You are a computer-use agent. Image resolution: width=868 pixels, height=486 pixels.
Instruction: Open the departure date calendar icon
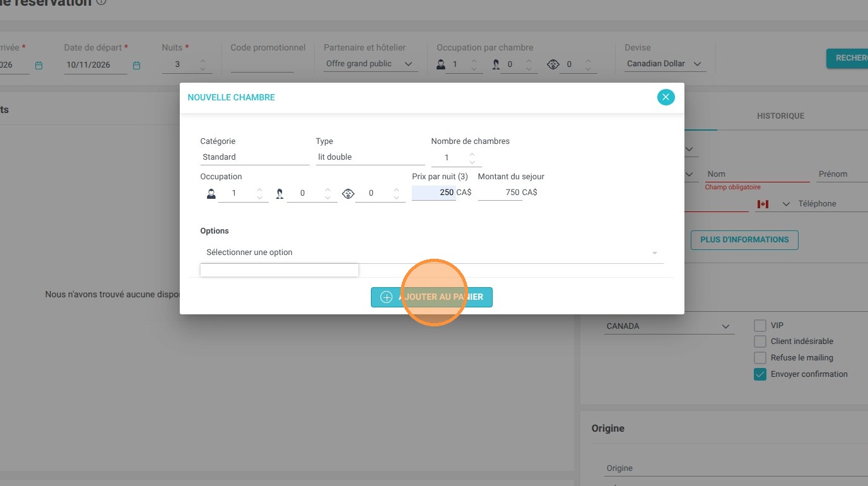point(137,65)
